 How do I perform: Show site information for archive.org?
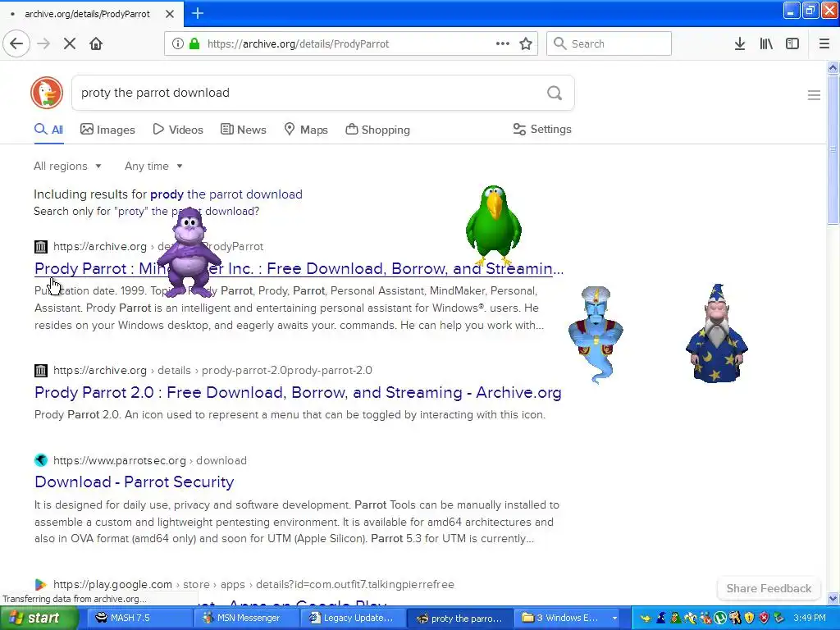pos(178,43)
